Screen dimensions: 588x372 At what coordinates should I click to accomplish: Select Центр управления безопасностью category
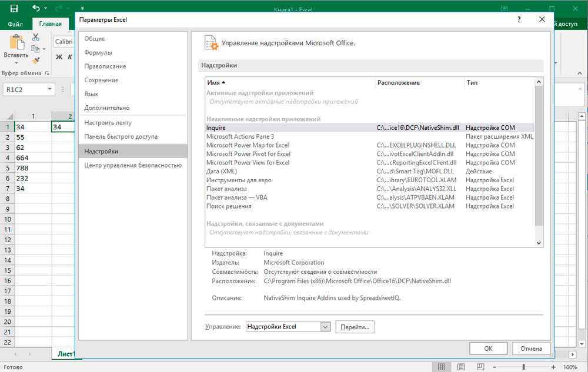[132, 165]
